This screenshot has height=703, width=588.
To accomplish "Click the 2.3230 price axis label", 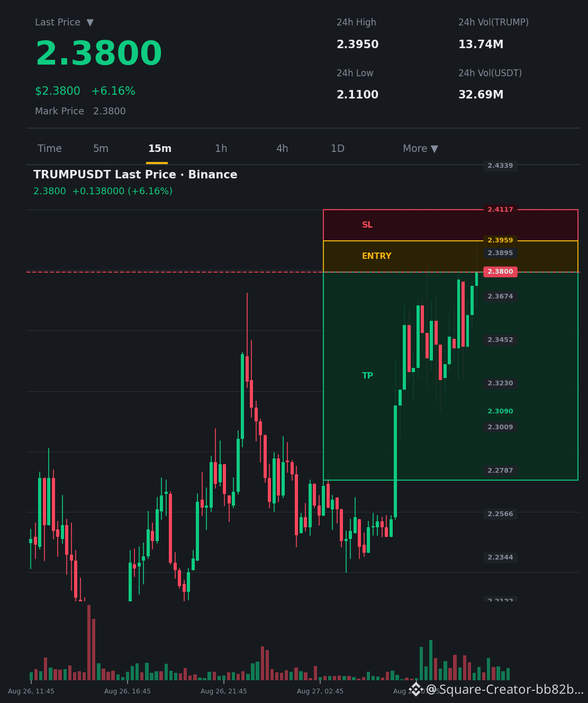I will point(500,383).
